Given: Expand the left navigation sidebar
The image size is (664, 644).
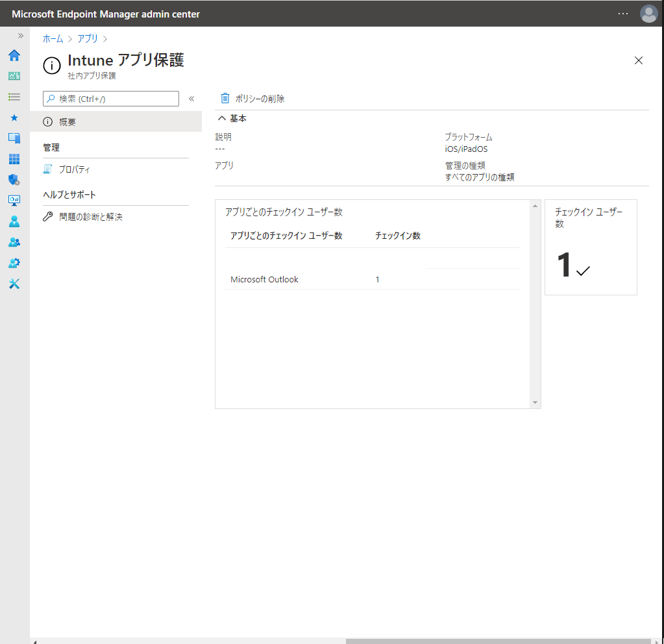Looking at the screenshot, I should (x=20, y=36).
